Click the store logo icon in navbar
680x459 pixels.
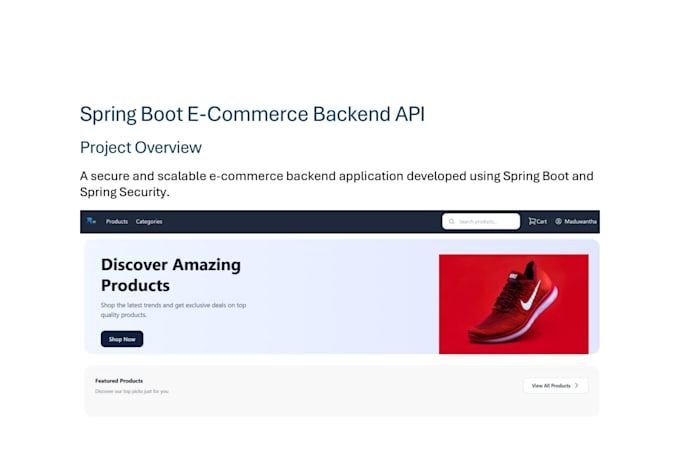pyautogui.click(x=91, y=221)
